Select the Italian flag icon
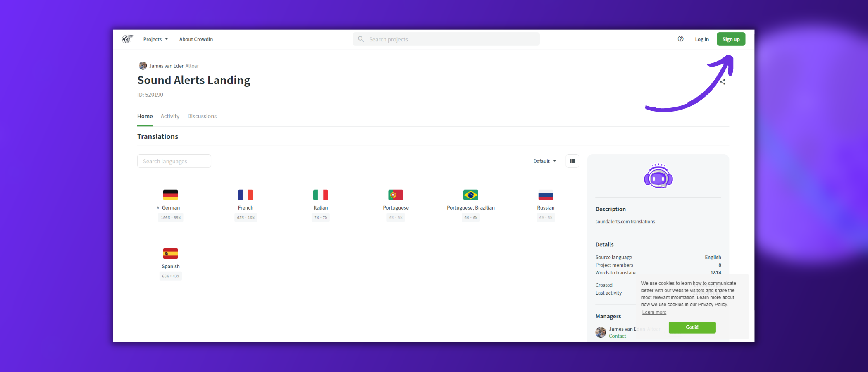868x372 pixels. click(320, 195)
